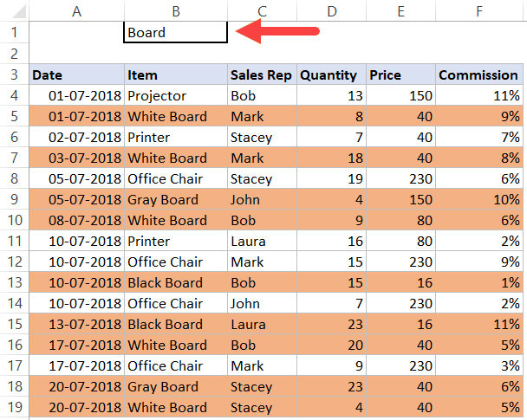This screenshot has width=527, height=420.
Task: Click the price 150 cell in row 4
Action: click(401, 95)
